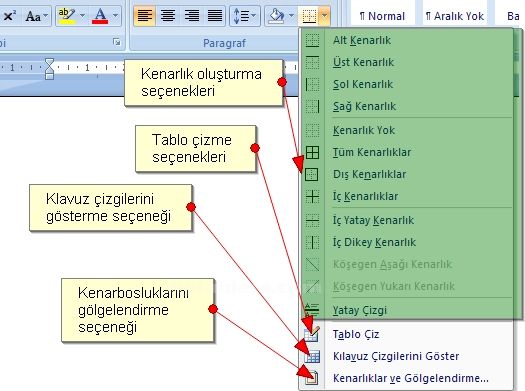
Task: Click the Kenarlıklar ve Gölgelendirme page icon
Action: pyautogui.click(x=312, y=378)
